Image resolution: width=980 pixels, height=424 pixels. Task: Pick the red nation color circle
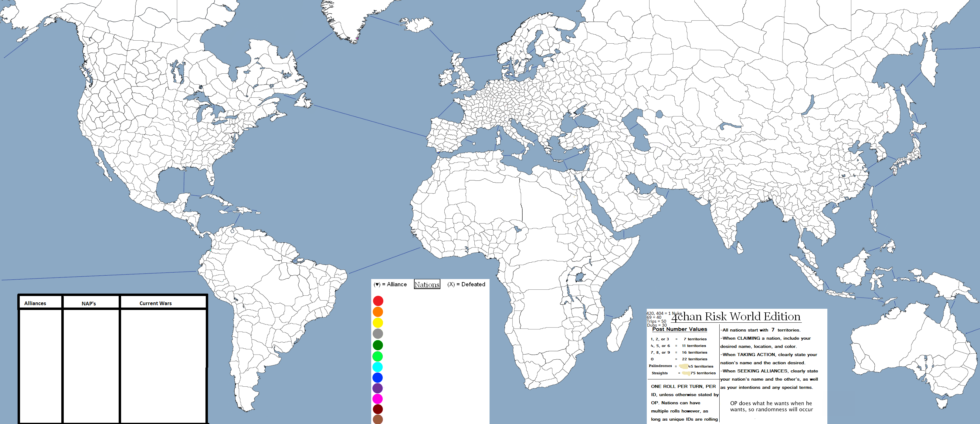[378, 301]
